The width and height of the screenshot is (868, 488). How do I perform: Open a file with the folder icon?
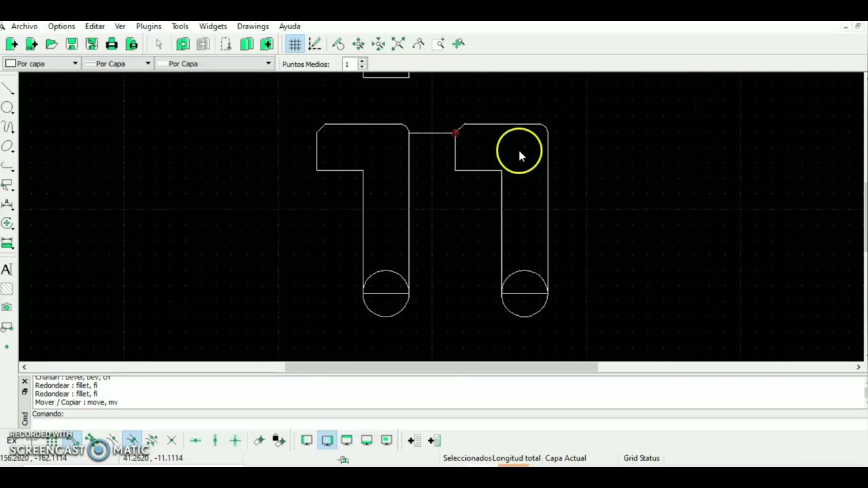tap(51, 44)
